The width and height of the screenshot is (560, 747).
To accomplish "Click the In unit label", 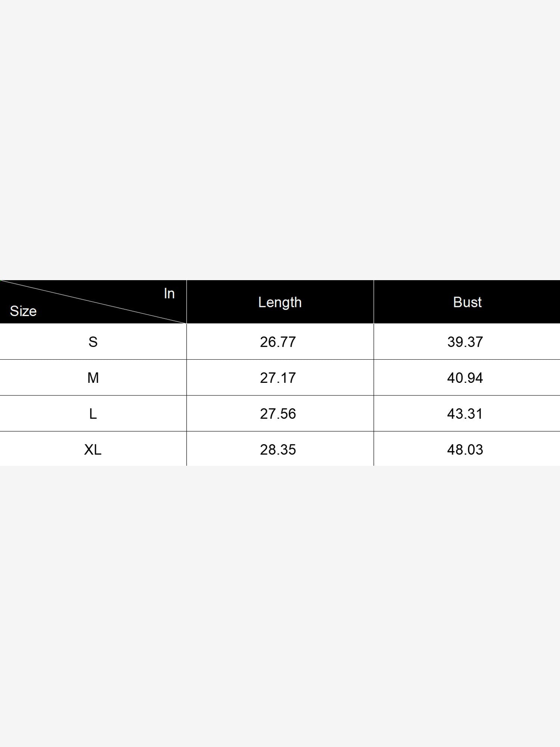I will pyautogui.click(x=169, y=294).
